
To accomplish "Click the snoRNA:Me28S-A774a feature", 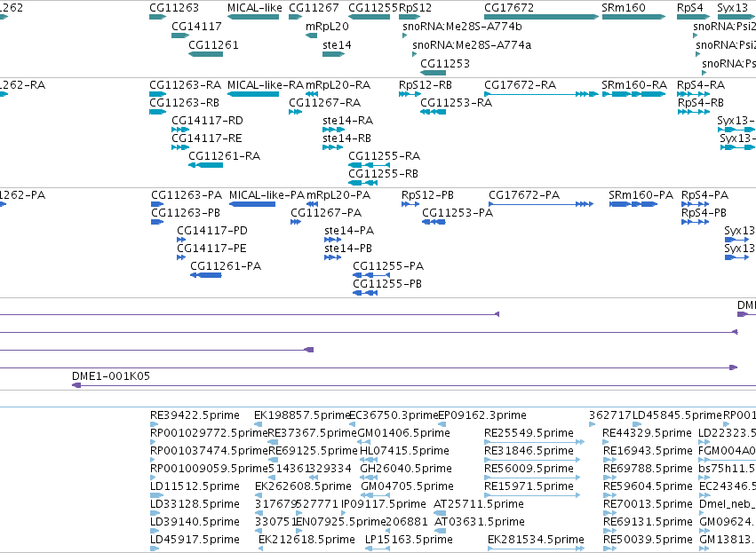I will [x=415, y=54].
